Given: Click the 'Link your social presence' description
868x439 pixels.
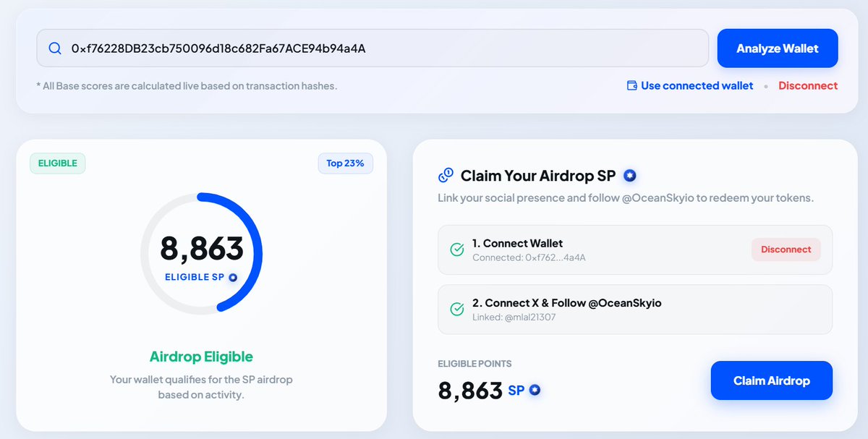Looking at the screenshot, I should (626, 197).
